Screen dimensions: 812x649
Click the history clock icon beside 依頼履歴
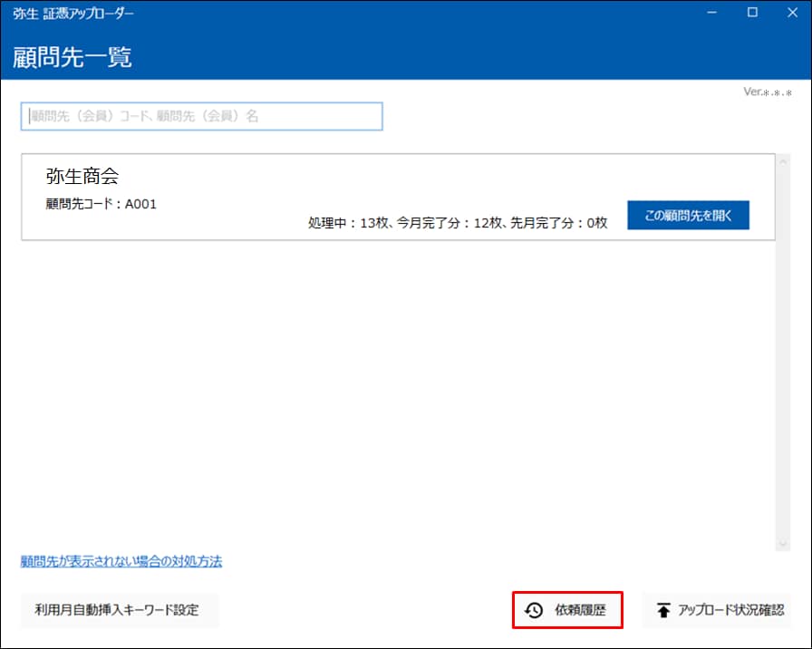tap(534, 610)
